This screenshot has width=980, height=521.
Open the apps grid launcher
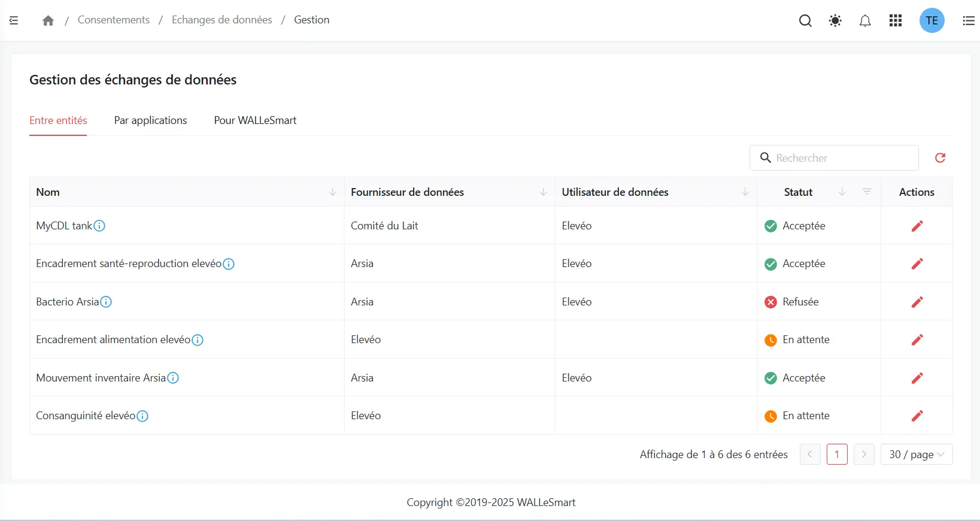pyautogui.click(x=896, y=21)
